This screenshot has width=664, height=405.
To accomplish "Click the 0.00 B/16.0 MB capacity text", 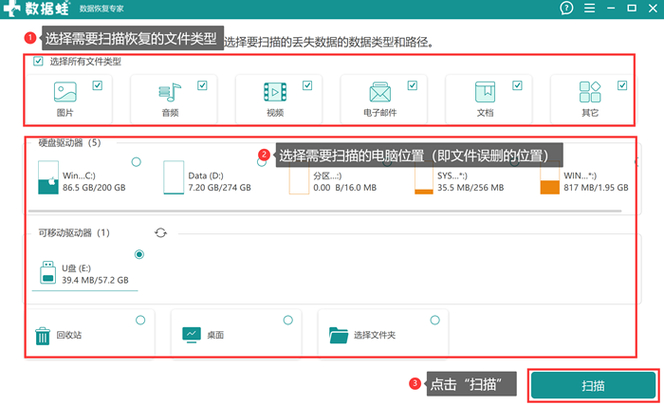I will click(x=345, y=188).
